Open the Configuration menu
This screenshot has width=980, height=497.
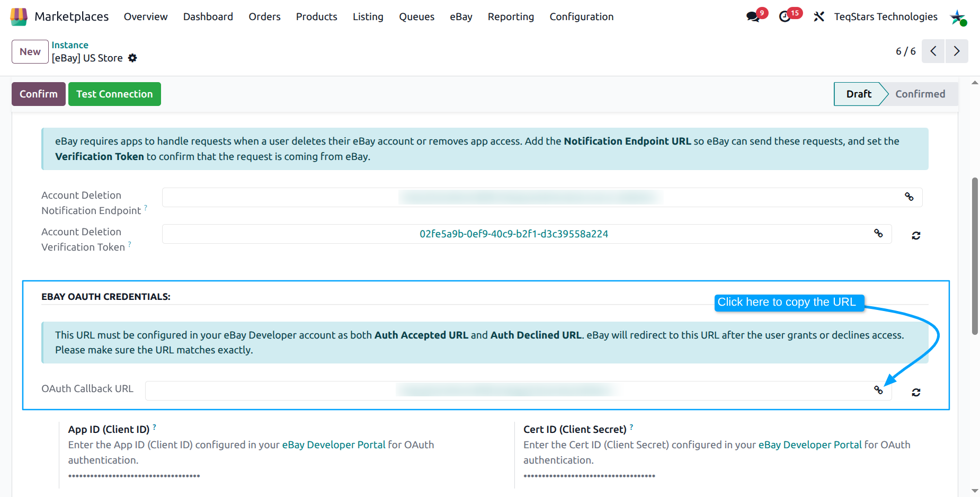(x=582, y=16)
